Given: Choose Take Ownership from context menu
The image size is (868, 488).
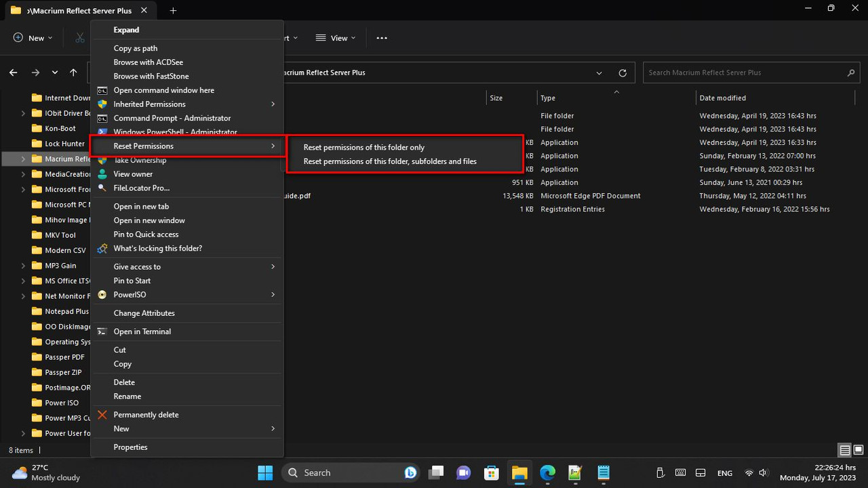Looking at the screenshot, I should [x=140, y=160].
